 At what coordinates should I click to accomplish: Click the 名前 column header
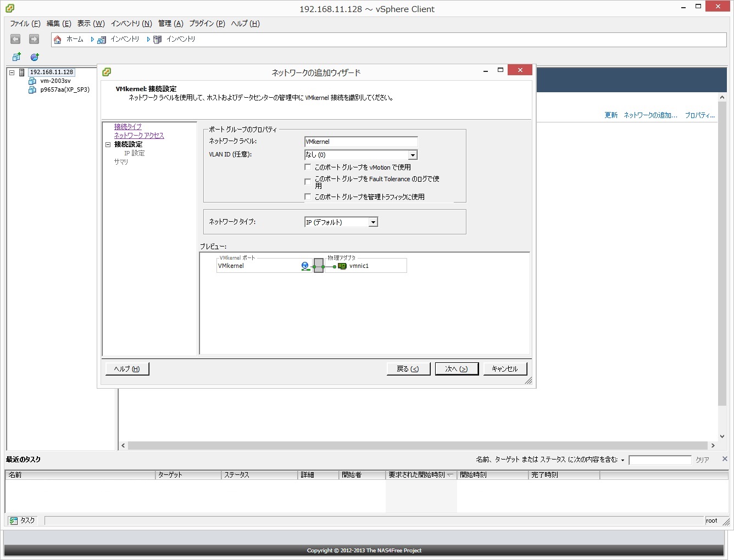(x=80, y=475)
